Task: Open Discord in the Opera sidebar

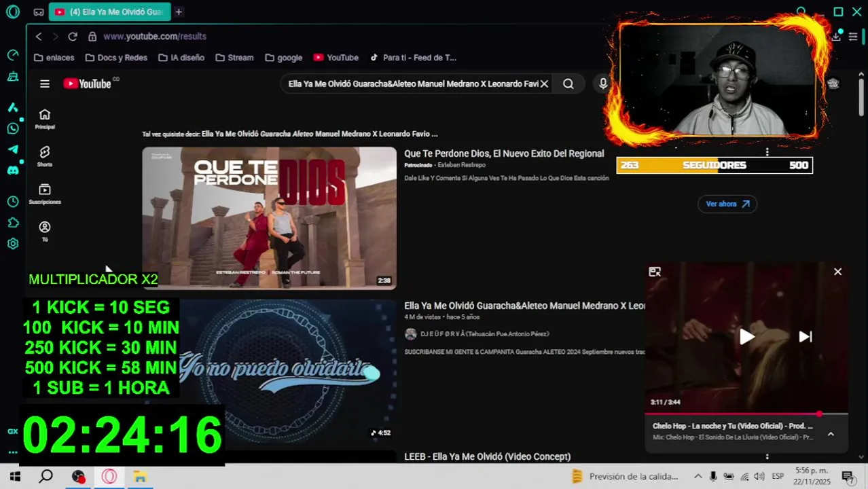Action: 13,170
